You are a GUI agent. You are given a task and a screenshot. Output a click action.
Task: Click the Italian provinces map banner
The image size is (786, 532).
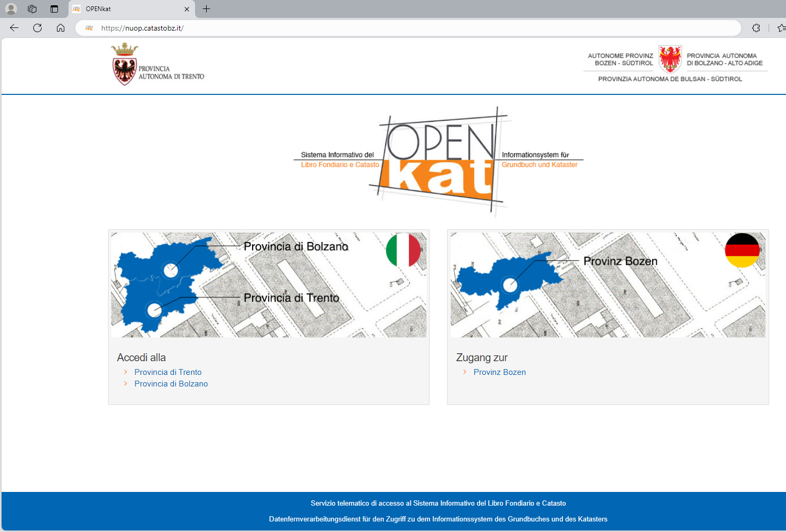(x=269, y=285)
